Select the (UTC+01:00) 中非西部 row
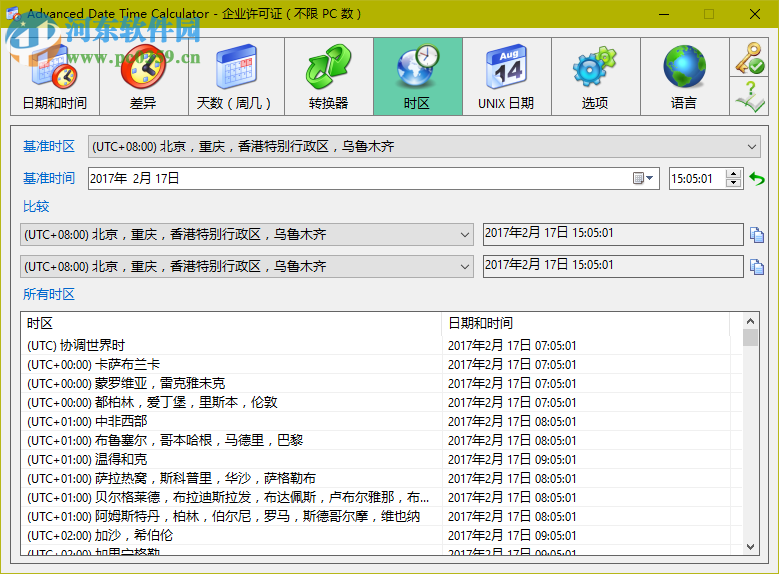The image size is (779, 574). pos(382,421)
